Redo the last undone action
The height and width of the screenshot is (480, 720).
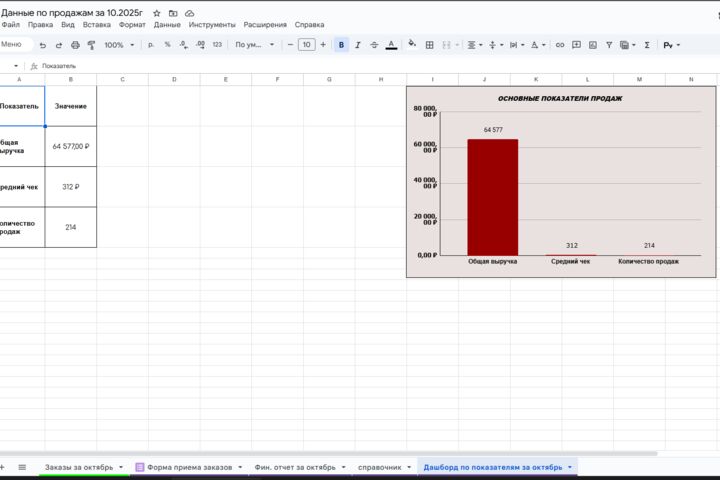point(59,45)
